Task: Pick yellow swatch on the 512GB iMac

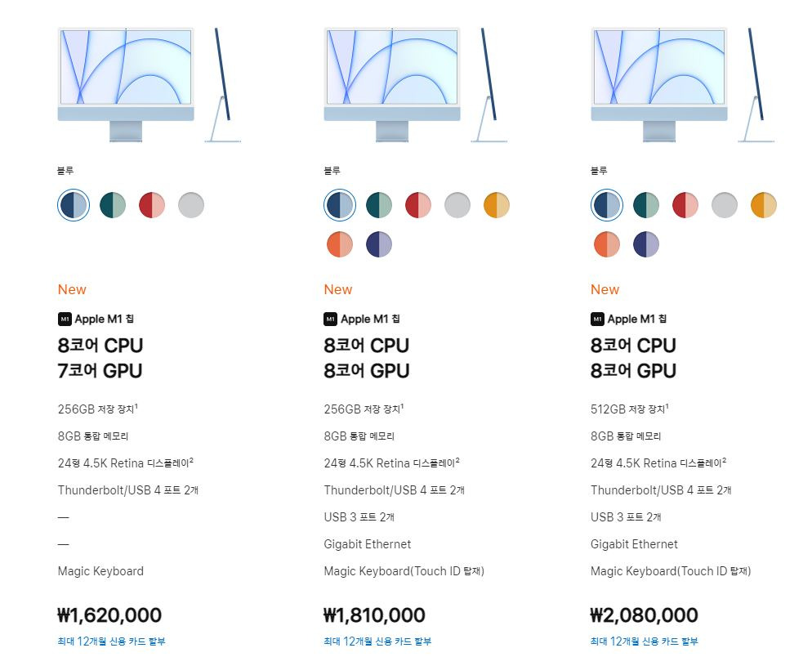Action: tap(764, 205)
